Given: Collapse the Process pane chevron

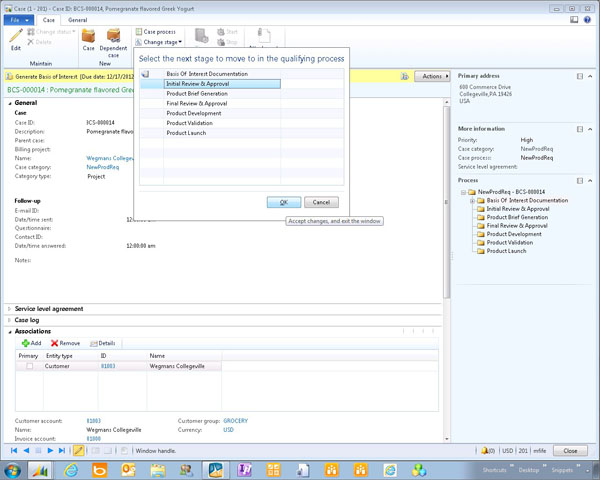Looking at the screenshot, I should tap(590, 180).
